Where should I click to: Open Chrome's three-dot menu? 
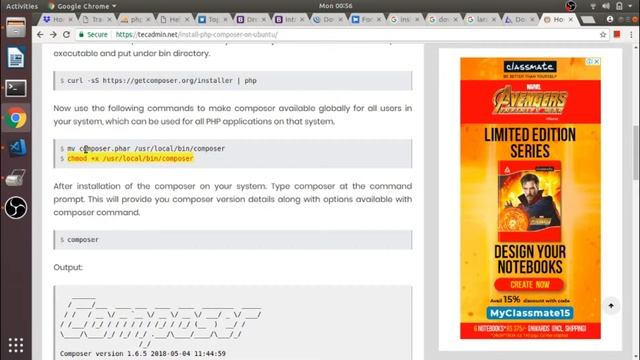tap(631, 35)
